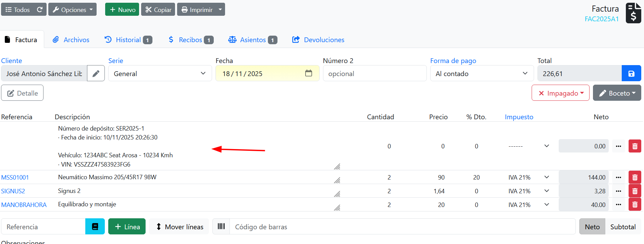The height and width of the screenshot is (244, 644).
Task: Open the Forma de pago dropdown
Action: [482, 74]
